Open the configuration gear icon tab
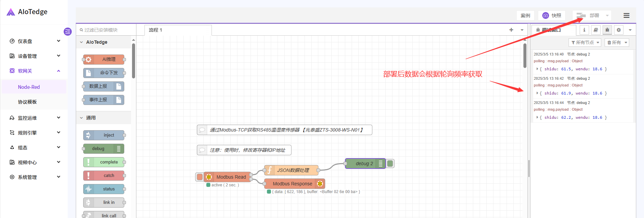Image resolution: width=644 pixels, height=218 pixels. point(619,30)
